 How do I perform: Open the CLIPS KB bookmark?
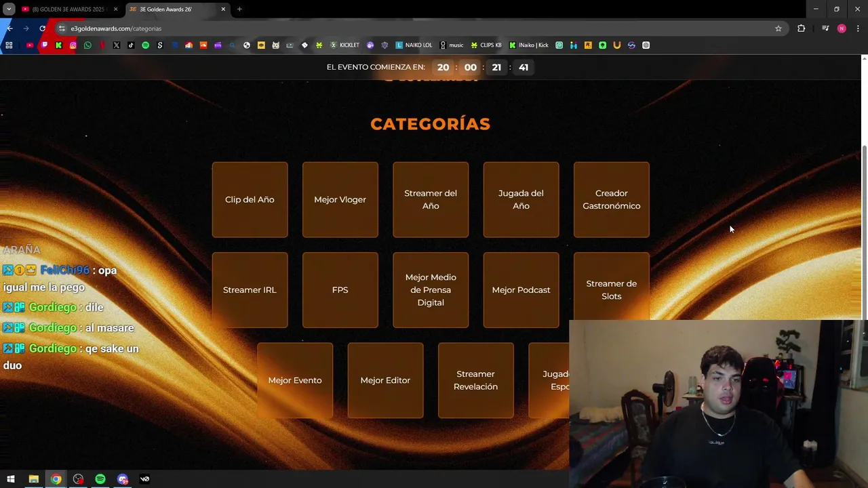[486, 45]
